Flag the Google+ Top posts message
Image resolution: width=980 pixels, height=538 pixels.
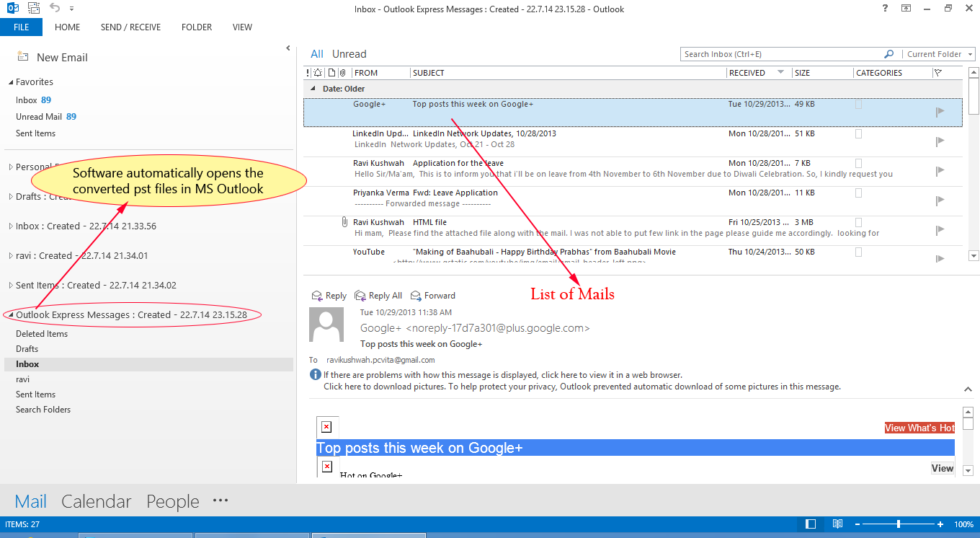(940, 112)
